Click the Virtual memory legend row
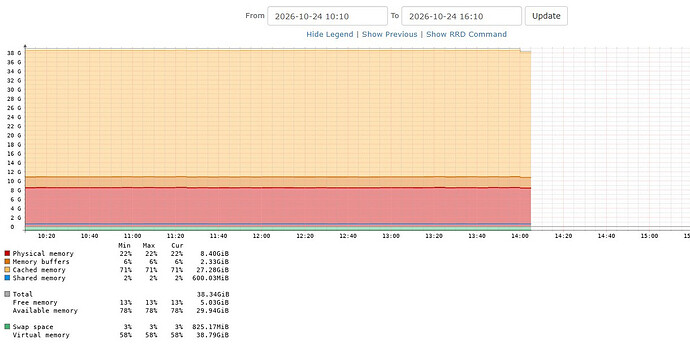 pos(117,335)
